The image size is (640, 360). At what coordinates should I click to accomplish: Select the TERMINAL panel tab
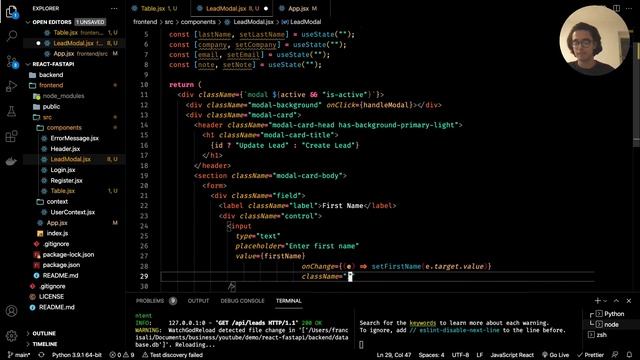(x=289, y=301)
